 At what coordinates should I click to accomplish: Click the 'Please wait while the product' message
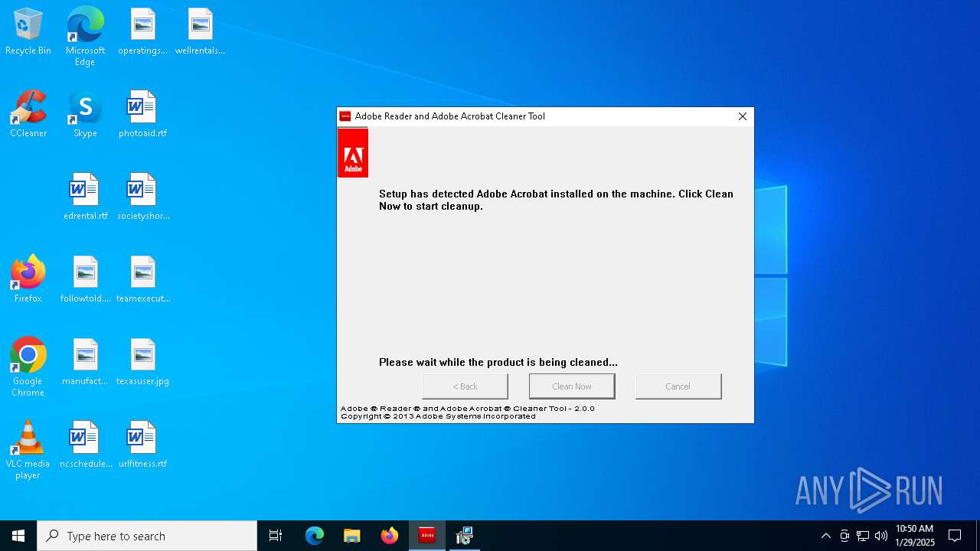click(498, 362)
